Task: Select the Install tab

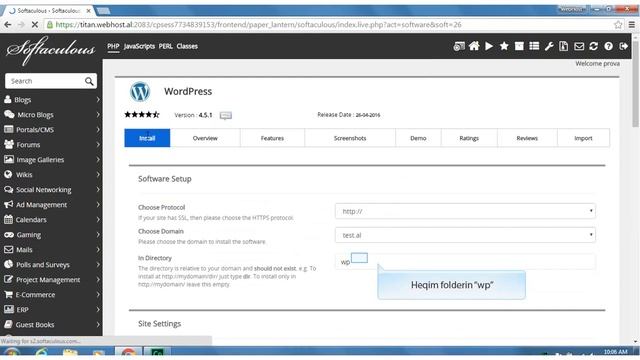Action: [x=147, y=138]
